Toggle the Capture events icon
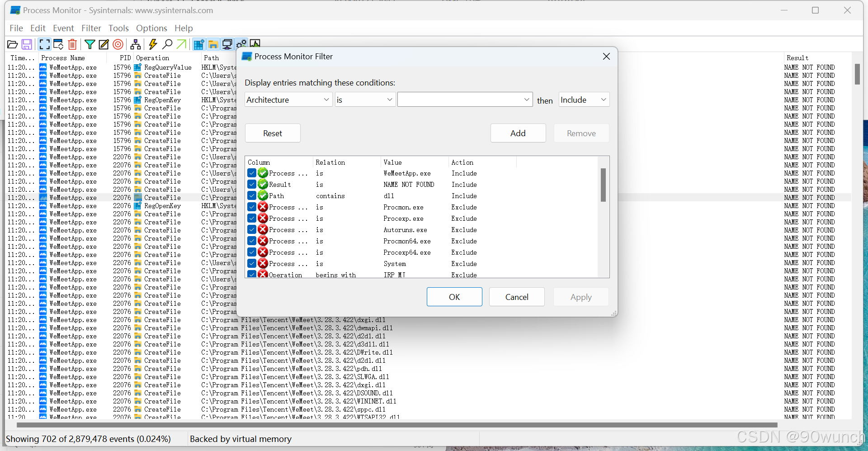Image resolution: width=868 pixels, height=451 pixels. click(x=44, y=44)
